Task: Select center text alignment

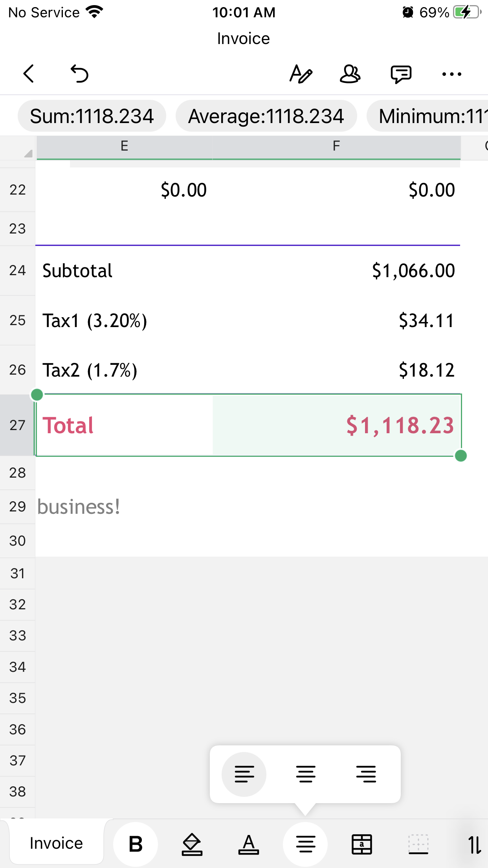Action: click(305, 774)
